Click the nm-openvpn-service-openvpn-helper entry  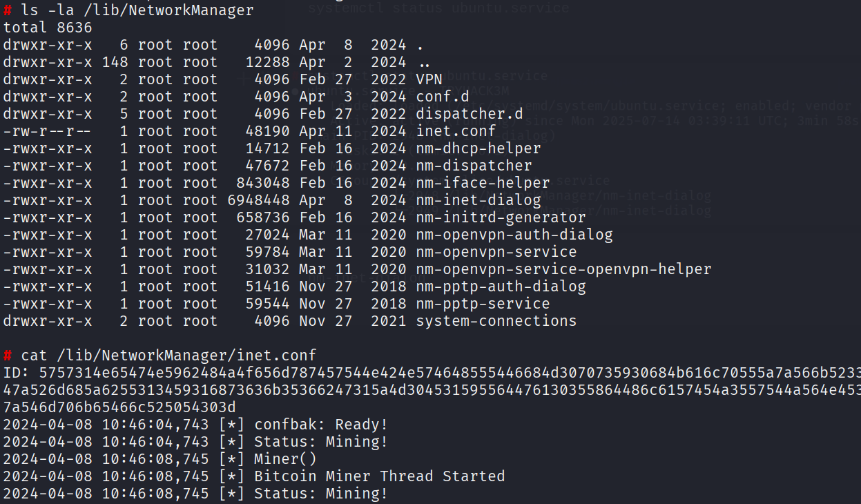tap(563, 269)
